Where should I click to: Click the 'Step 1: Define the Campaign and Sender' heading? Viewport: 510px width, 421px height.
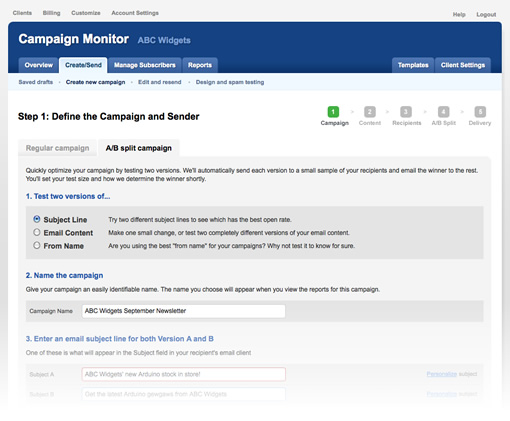click(x=109, y=116)
